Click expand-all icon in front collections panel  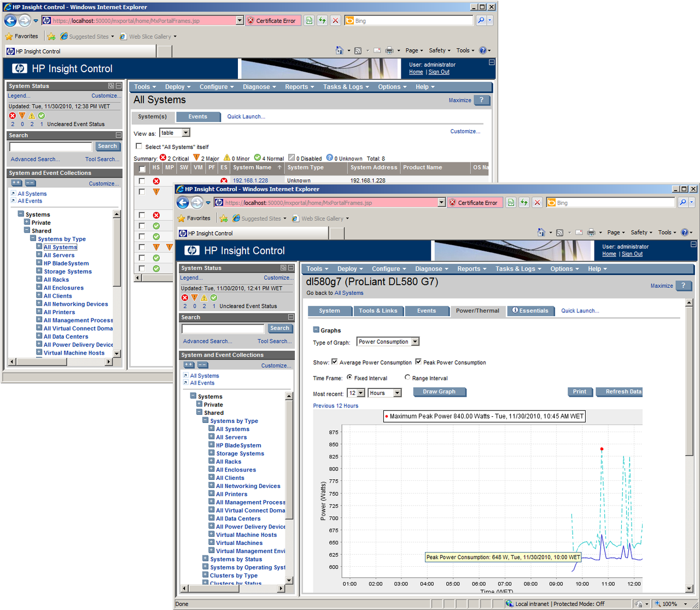tap(189, 365)
